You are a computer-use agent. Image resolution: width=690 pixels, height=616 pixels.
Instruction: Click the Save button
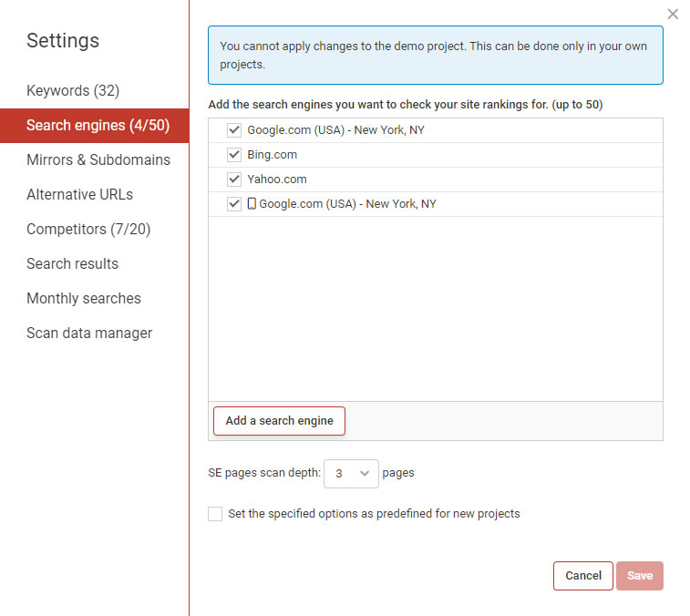pos(640,576)
